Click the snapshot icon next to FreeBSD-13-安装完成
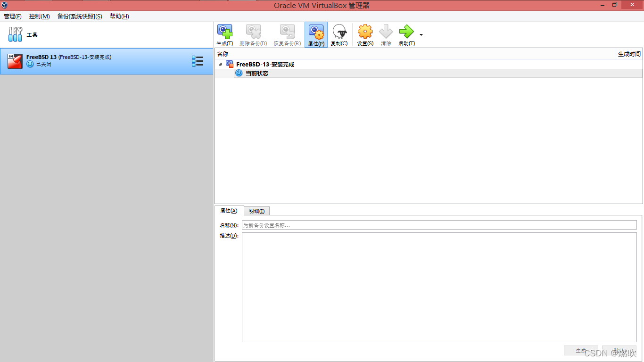Screen dimensions: 644x362 230,64
